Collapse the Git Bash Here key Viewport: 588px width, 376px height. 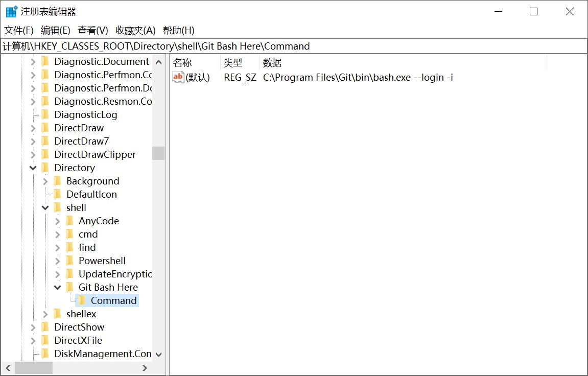click(57, 287)
